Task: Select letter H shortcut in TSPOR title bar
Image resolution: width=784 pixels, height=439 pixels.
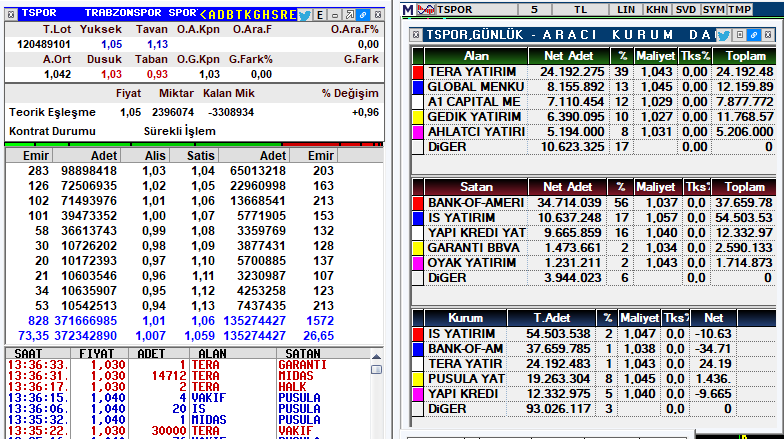Action: coord(268,15)
